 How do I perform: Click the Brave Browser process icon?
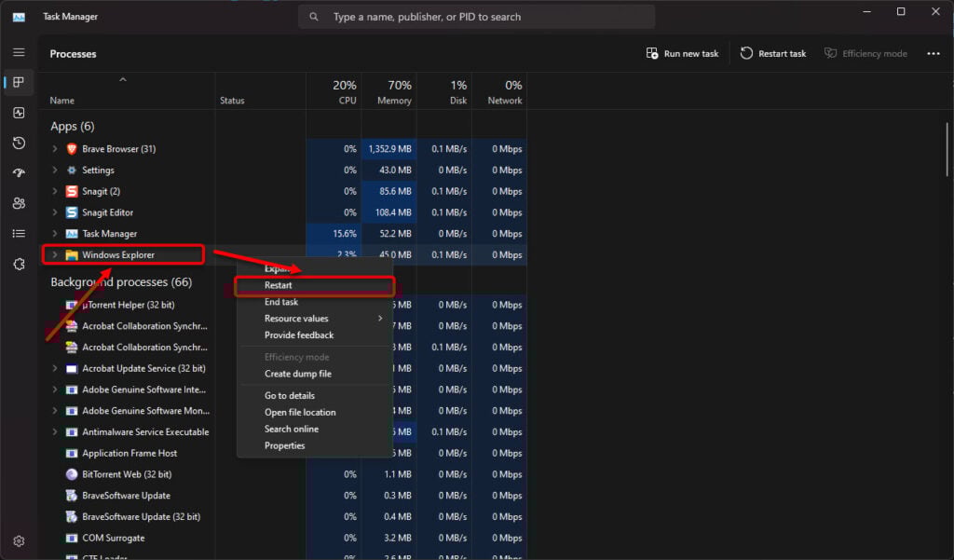[x=72, y=148]
